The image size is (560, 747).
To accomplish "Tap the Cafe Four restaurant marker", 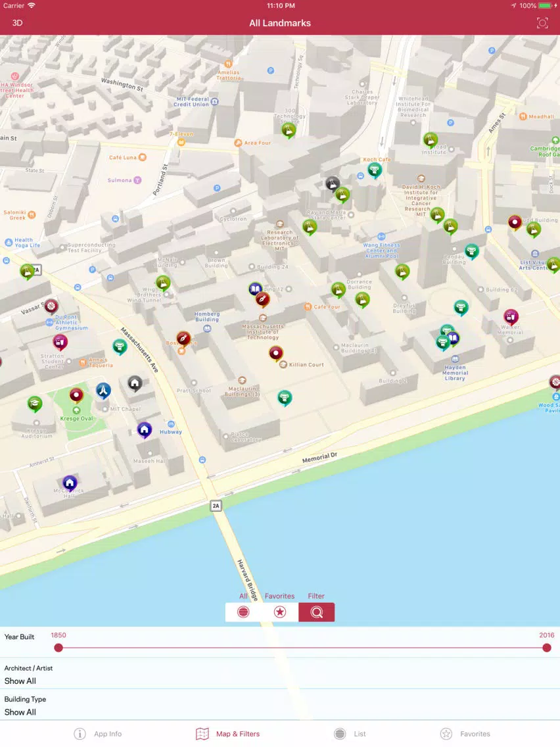I will [x=308, y=307].
